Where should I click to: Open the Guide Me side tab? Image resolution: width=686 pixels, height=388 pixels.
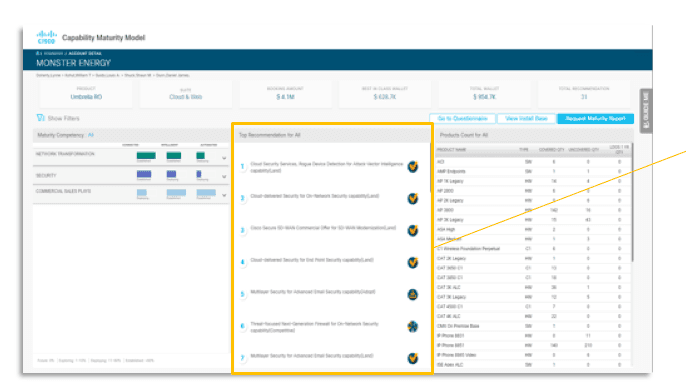coord(646,111)
